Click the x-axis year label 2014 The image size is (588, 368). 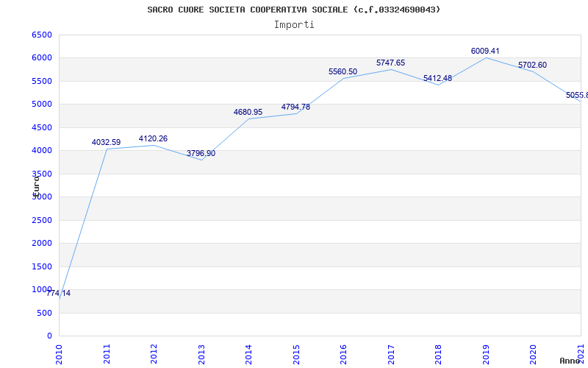(x=249, y=355)
